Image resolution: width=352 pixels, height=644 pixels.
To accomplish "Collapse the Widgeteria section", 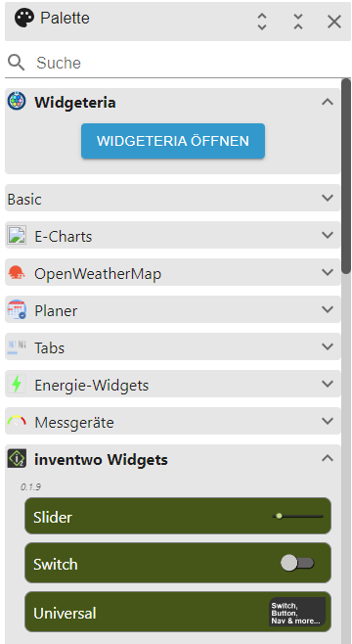I will pyautogui.click(x=328, y=102).
